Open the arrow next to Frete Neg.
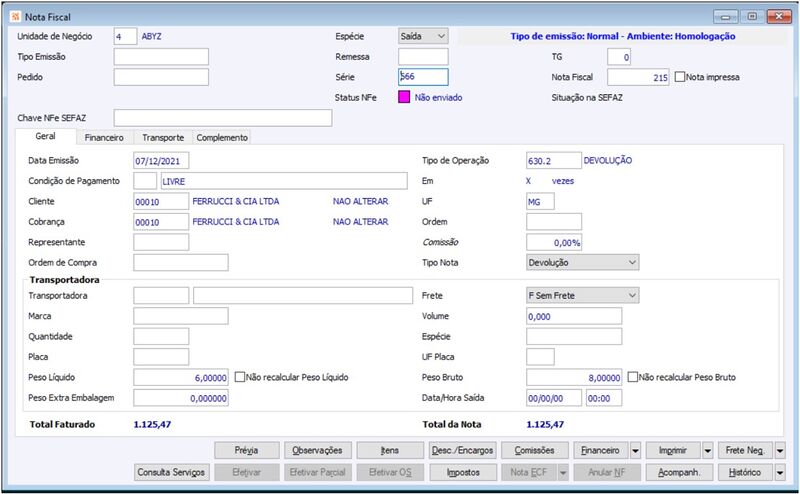The image size is (800, 494). click(x=780, y=451)
